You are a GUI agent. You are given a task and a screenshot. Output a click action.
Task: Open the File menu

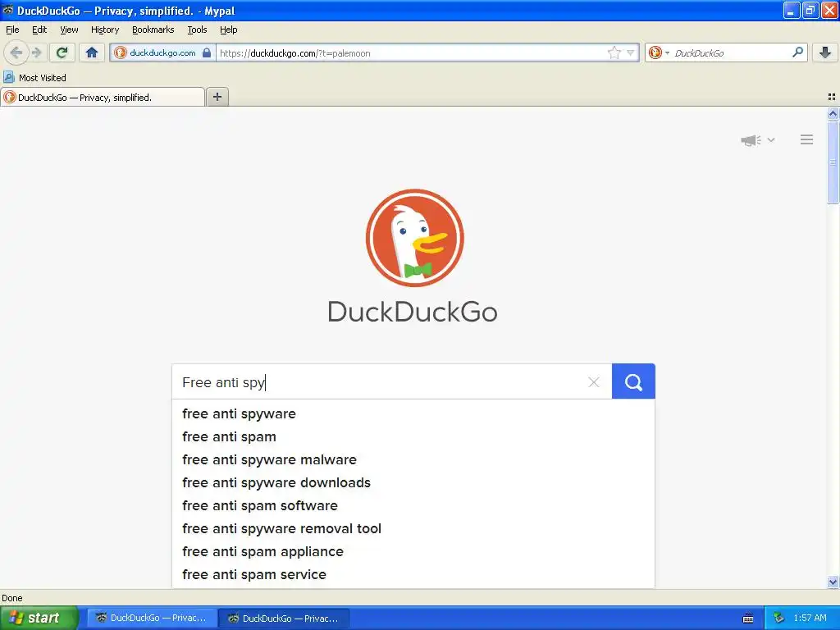click(x=12, y=30)
